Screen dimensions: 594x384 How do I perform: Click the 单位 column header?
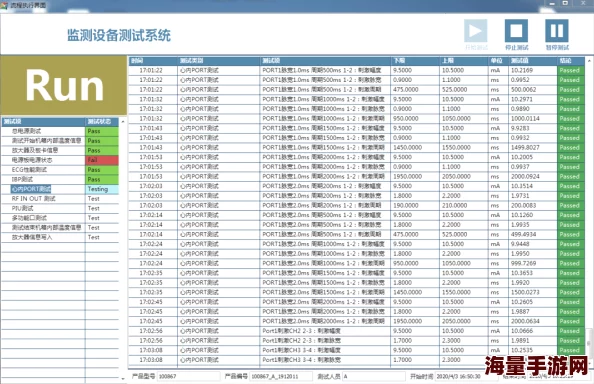pos(498,61)
